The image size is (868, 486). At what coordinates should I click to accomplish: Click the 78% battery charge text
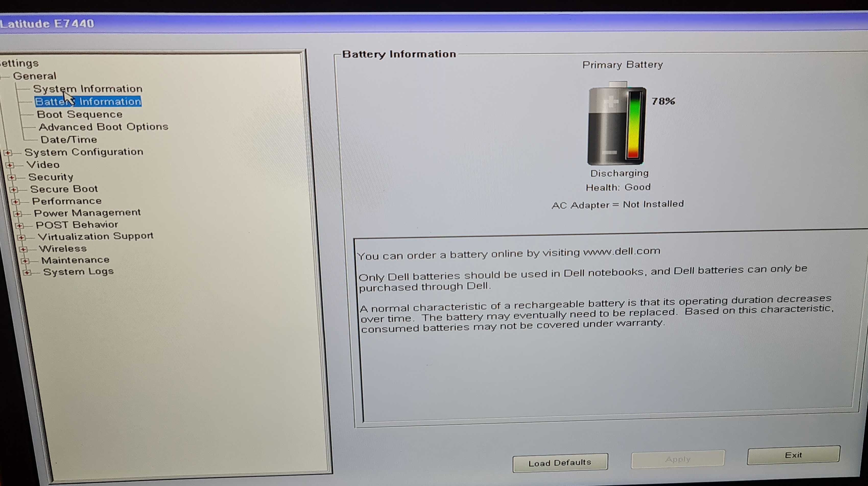pos(663,101)
